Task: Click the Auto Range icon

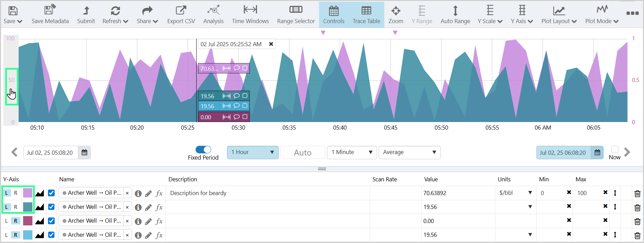Action: tap(455, 11)
